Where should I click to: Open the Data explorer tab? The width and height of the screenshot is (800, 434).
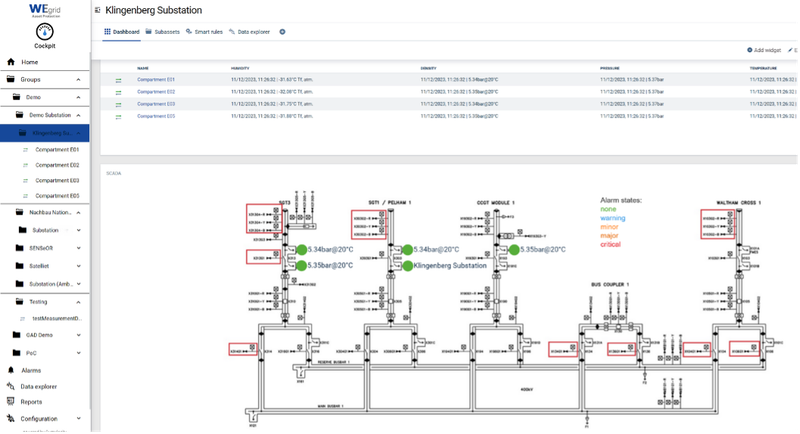249,32
